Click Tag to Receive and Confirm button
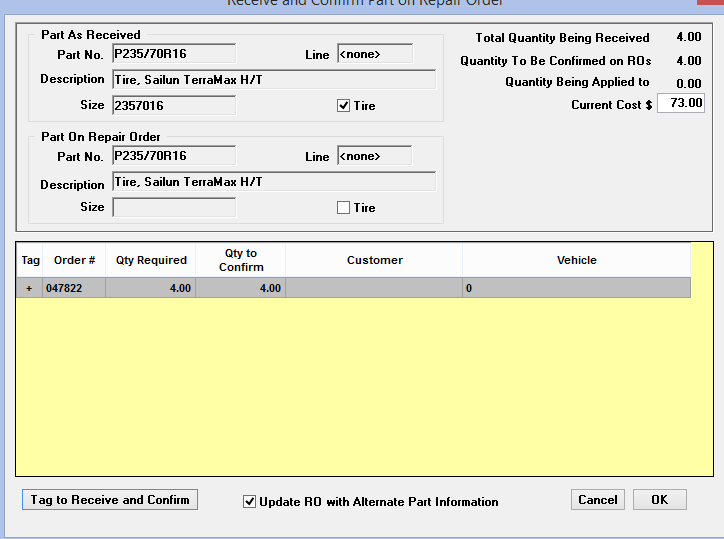Viewport: 724px width, 539px height. [x=110, y=500]
